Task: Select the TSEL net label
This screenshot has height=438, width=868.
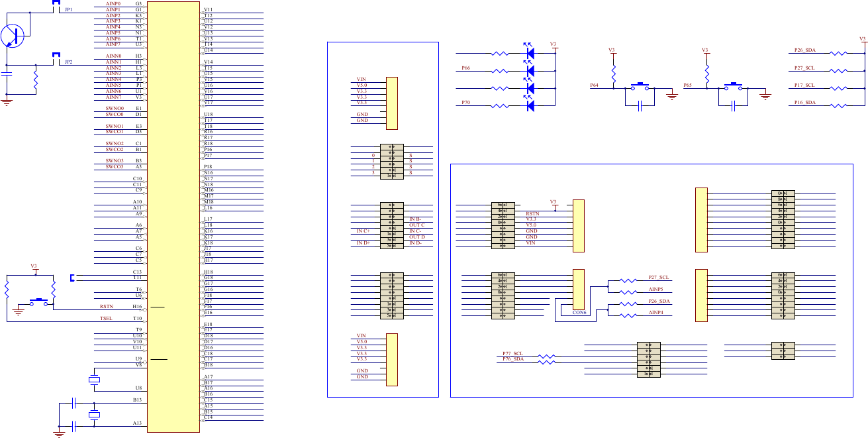Action: (x=106, y=319)
